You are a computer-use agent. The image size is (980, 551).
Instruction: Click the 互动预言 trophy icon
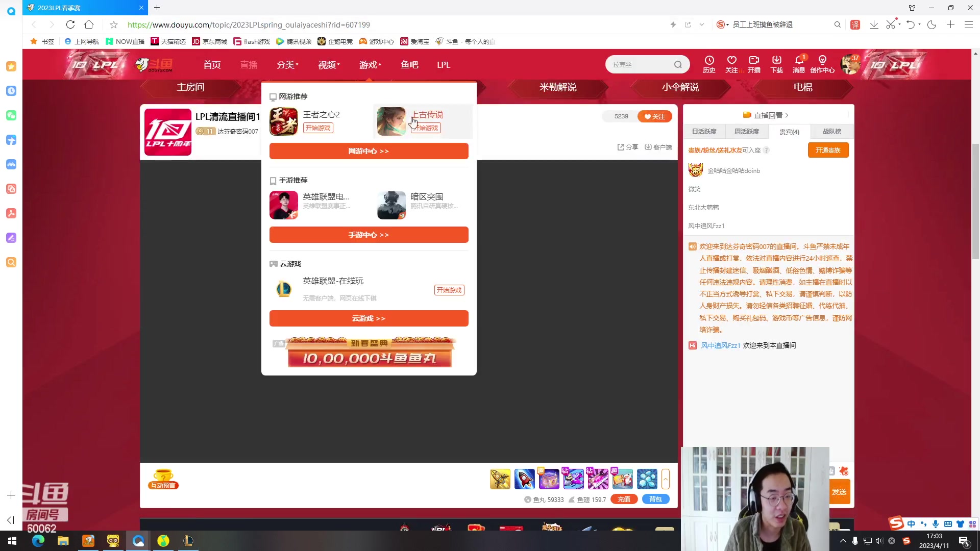pos(163,479)
